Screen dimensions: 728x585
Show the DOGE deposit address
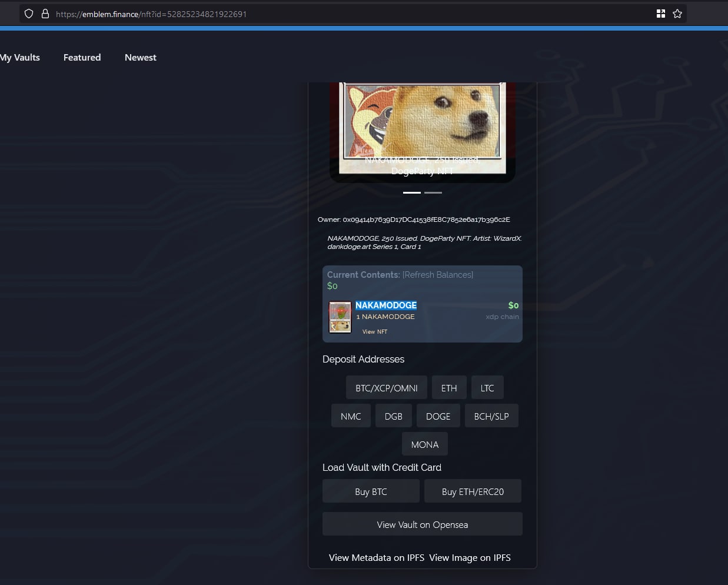(x=438, y=416)
